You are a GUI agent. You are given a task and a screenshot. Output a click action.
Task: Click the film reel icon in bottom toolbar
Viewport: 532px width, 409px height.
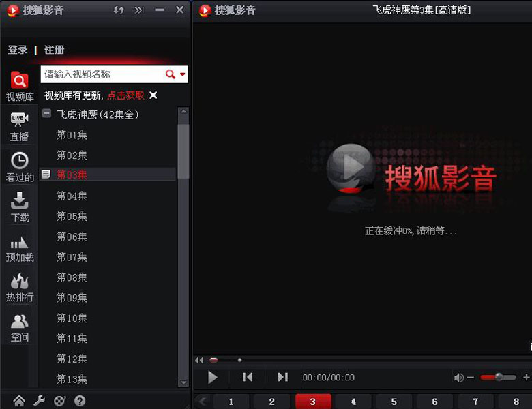coord(59,401)
